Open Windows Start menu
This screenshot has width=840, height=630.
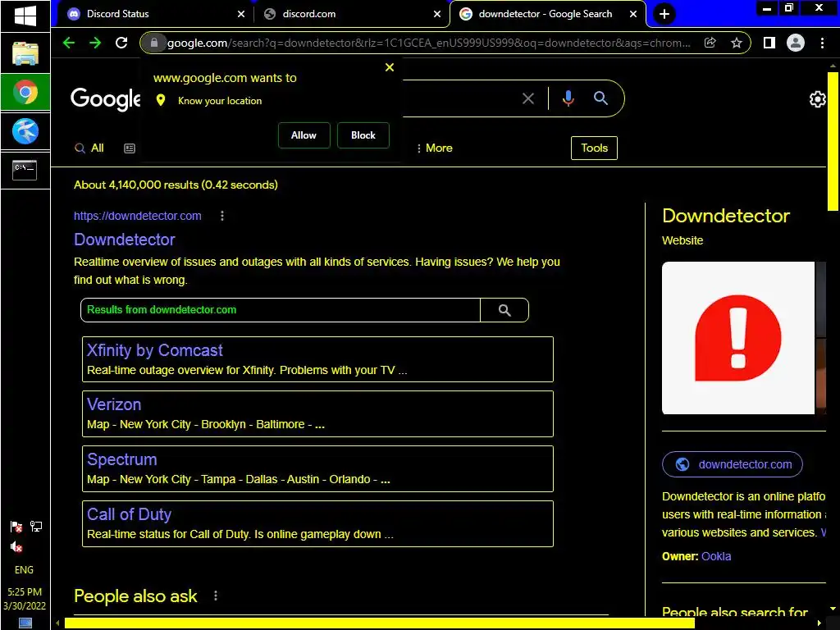[x=25, y=16]
